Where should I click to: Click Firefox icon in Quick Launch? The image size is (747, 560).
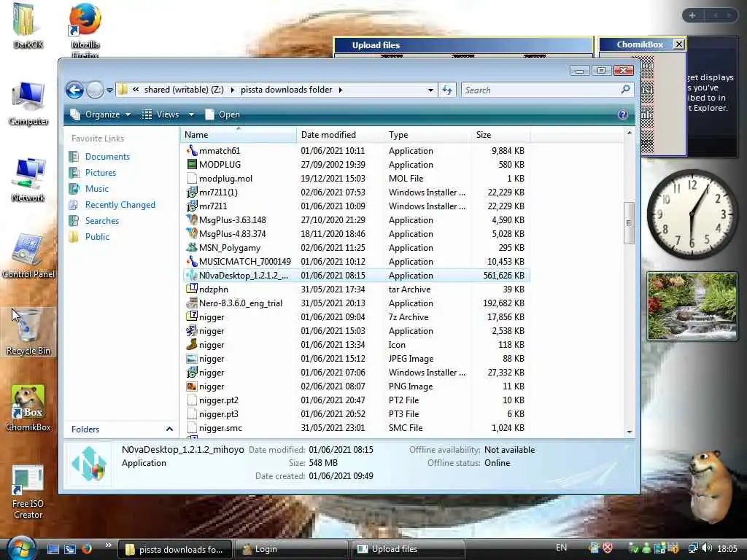click(87, 549)
